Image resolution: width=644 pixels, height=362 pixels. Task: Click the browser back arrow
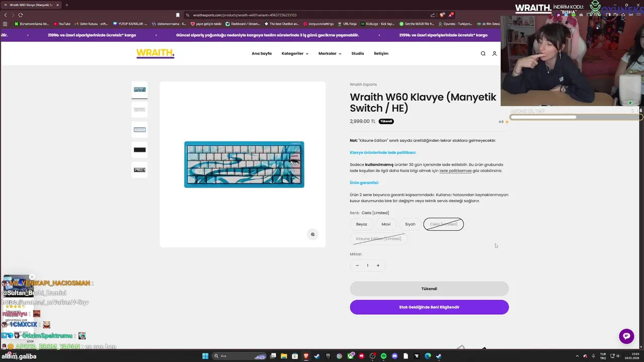tap(6, 15)
